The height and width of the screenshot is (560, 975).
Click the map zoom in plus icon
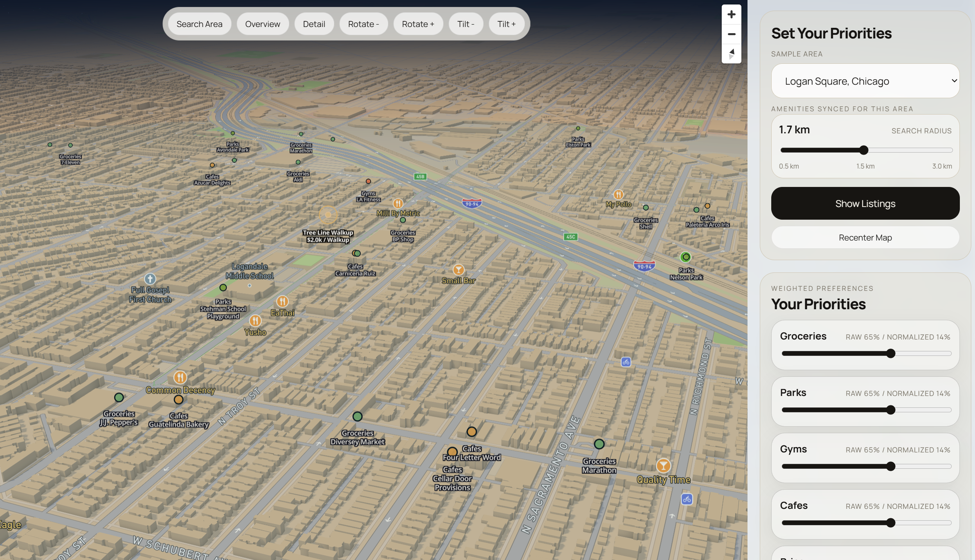[731, 15]
